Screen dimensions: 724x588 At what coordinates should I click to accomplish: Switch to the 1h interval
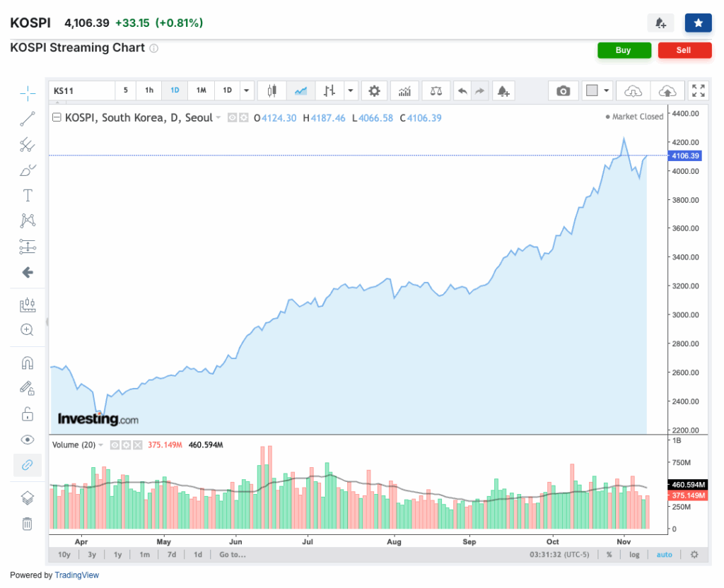click(x=148, y=90)
